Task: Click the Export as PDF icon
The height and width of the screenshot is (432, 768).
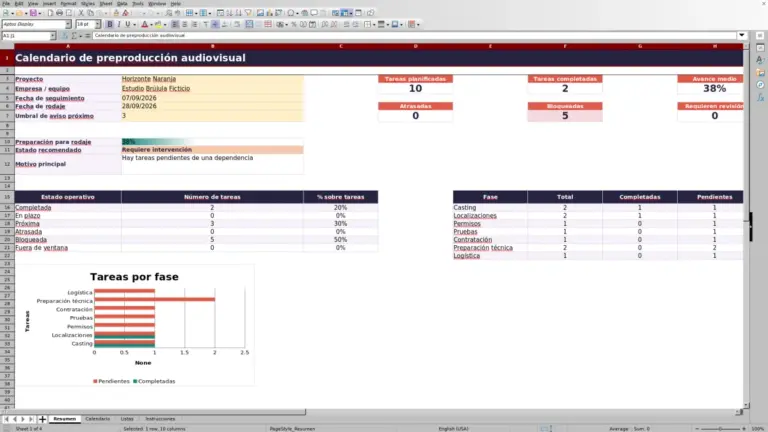Action: [x=50, y=13]
